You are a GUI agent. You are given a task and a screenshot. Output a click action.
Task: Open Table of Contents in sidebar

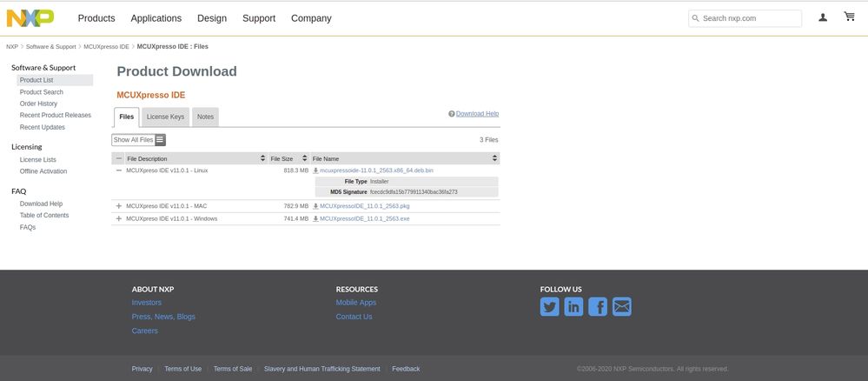tap(44, 215)
